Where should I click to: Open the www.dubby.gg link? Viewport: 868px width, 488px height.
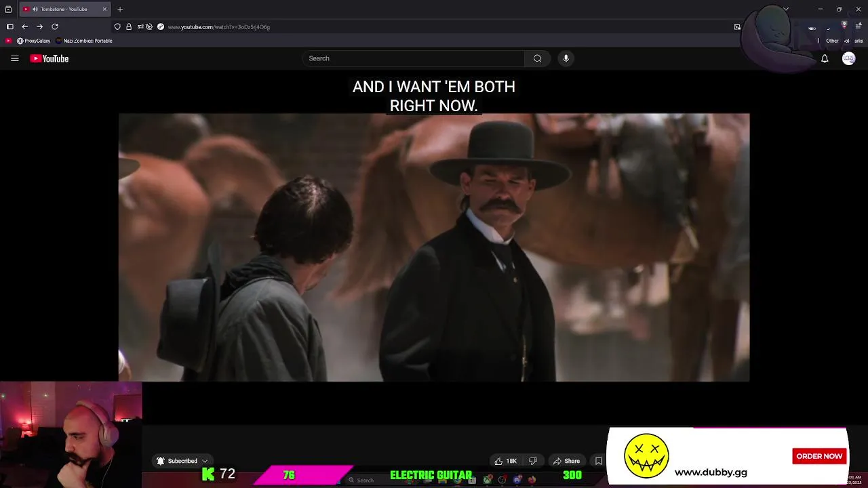(x=711, y=472)
